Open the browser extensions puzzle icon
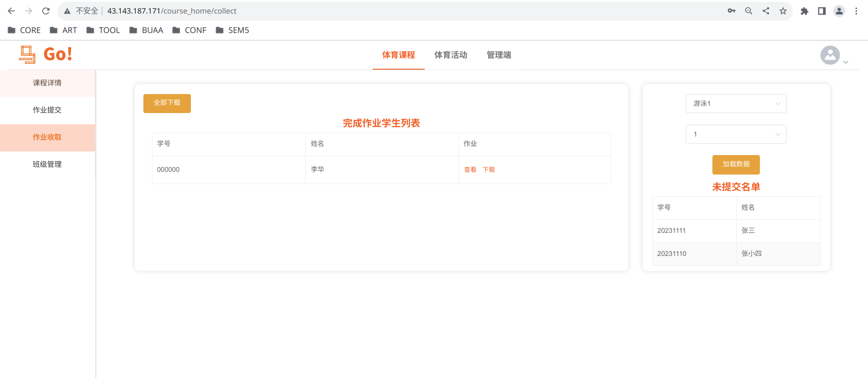868x378 pixels. (804, 11)
